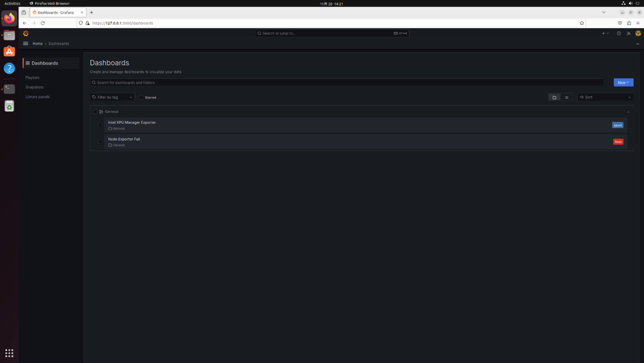Click the Grafana logo in the header

[x=26, y=33]
